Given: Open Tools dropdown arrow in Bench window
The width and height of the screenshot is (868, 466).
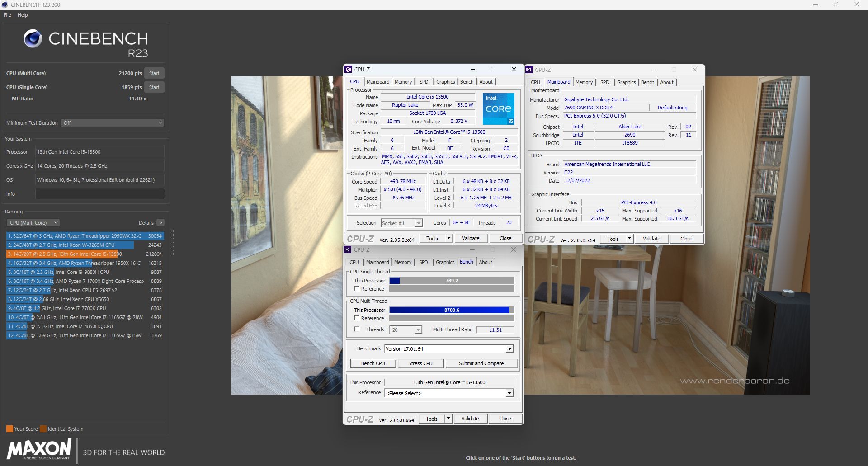Looking at the screenshot, I should [448, 419].
